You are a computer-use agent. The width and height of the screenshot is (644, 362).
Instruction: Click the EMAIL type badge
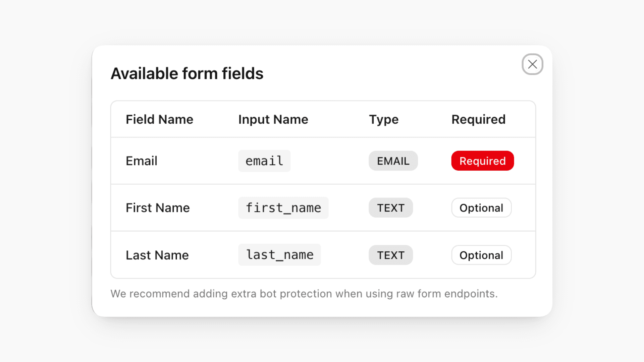click(x=393, y=161)
